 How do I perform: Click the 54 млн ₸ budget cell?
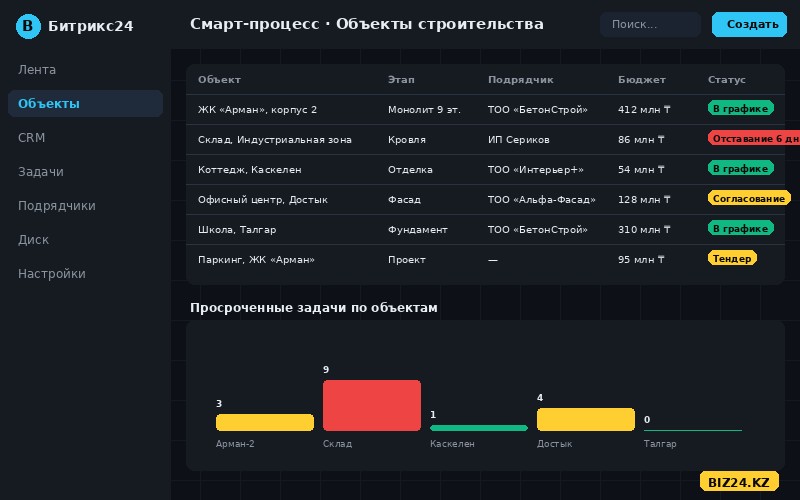[641, 170]
